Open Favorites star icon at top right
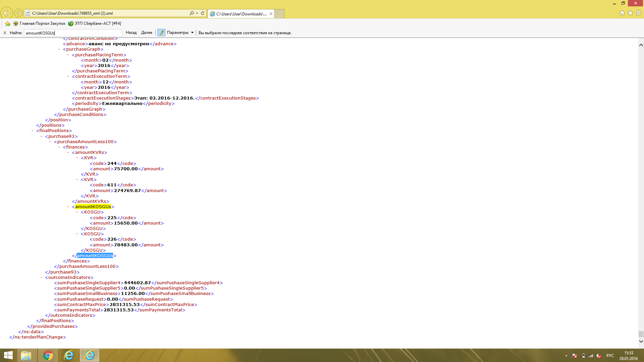The image size is (644, 362). [630, 13]
